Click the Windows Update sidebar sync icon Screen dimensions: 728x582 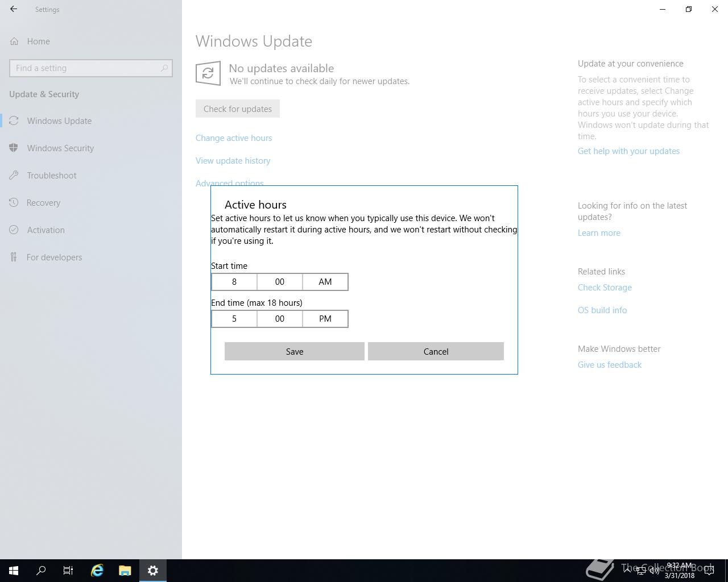(14, 120)
